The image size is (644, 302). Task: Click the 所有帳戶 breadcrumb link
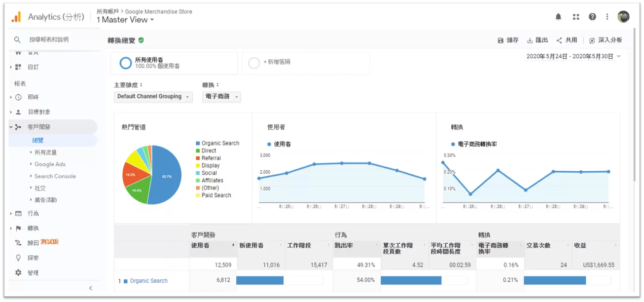tap(108, 11)
